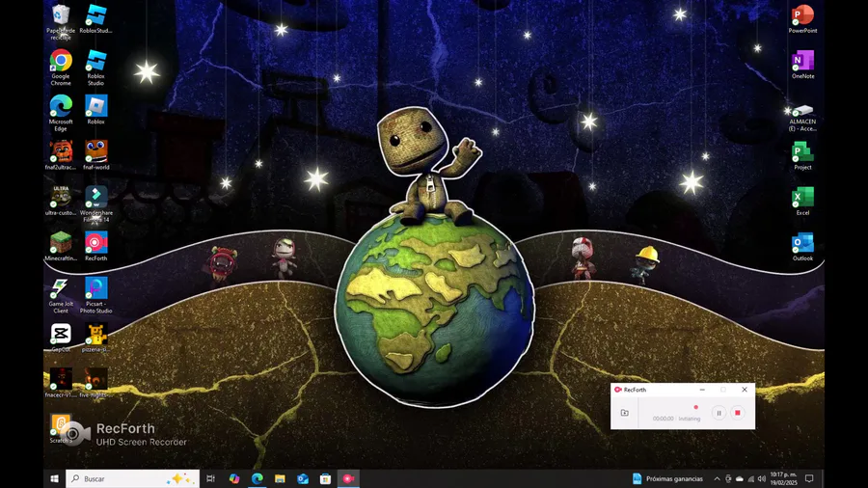Open Excel desktop shortcut
The width and height of the screenshot is (868, 488).
(x=802, y=201)
